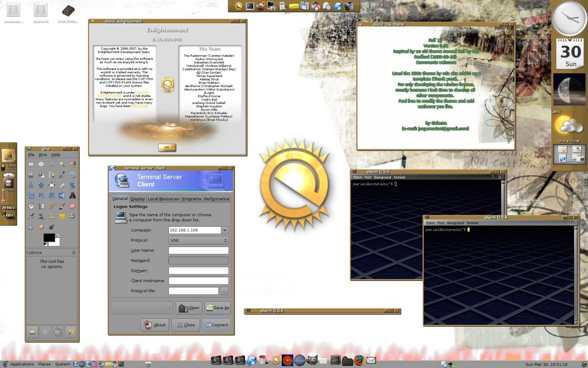This screenshot has height=368, width=588.
Task: Switch to the Local Resources tab
Action: tap(163, 199)
